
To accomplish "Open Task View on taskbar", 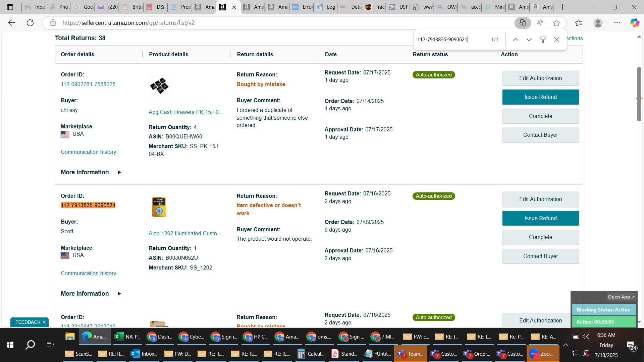I will (x=50, y=345).
